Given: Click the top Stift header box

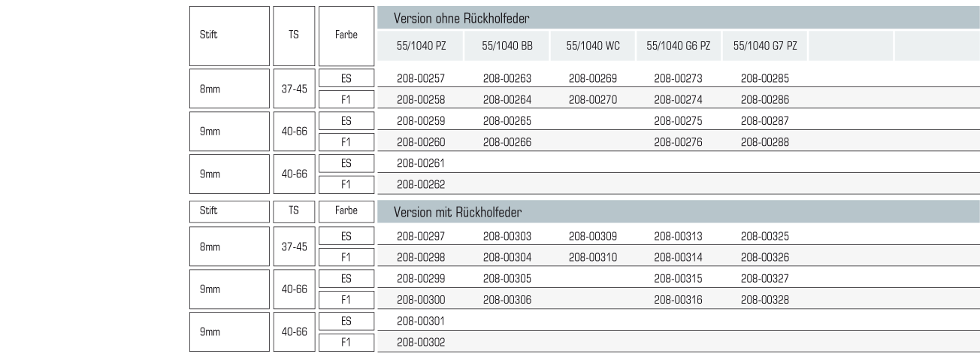Looking at the screenshot, I should click(229, 36).
